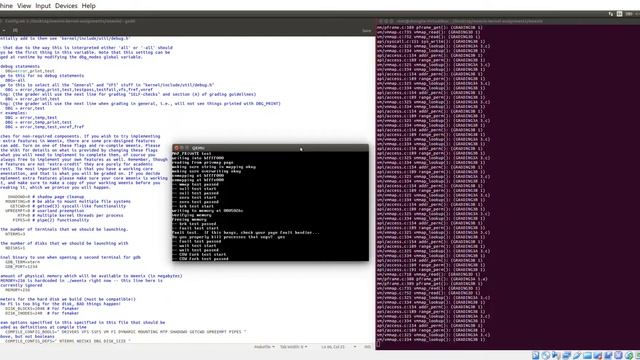The image size is (640, 360).
Task: Click Save button in gedit header
Action: click(367, 30)
